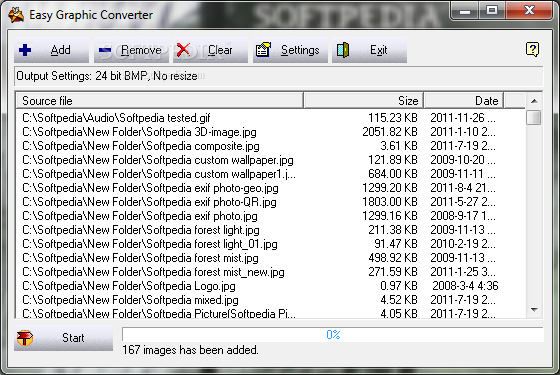
Task: Sort by the Source file column header
Action: (159, 101)
